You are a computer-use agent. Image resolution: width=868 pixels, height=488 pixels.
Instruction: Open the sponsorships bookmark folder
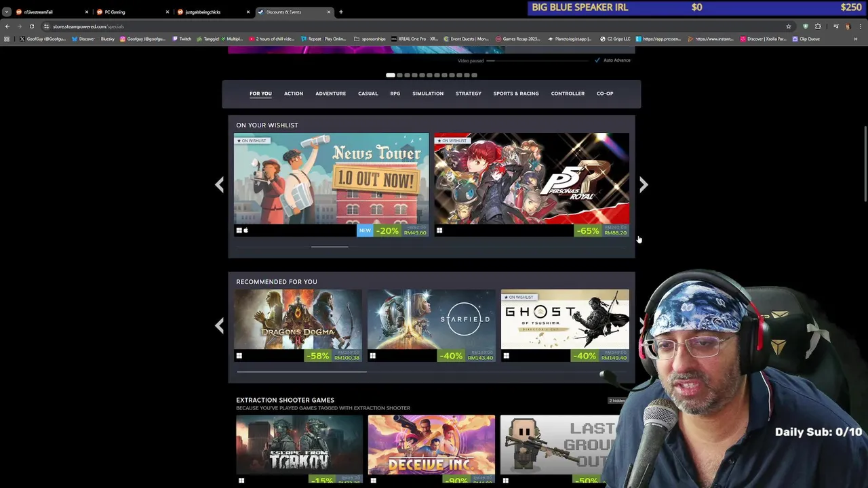370,39
